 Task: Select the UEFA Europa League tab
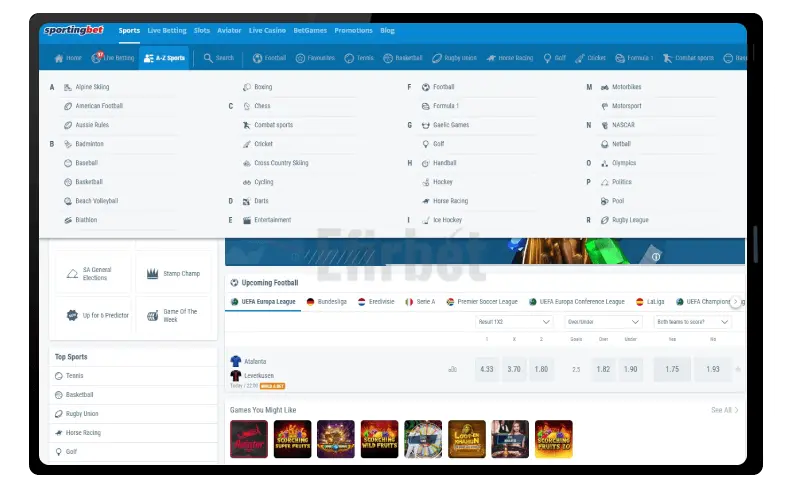(263, 302)
